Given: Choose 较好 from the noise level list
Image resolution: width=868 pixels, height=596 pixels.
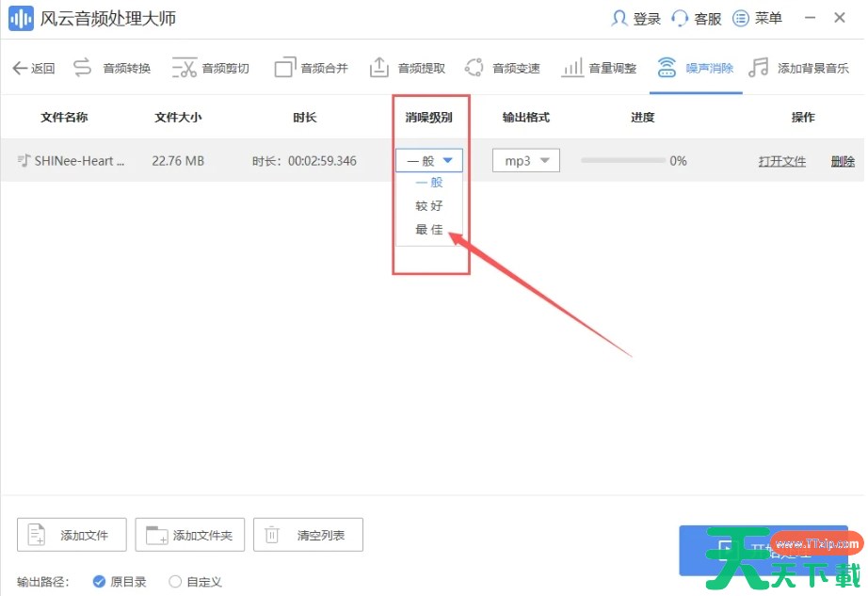Looking at the screenshot, I should pos(429,206).
